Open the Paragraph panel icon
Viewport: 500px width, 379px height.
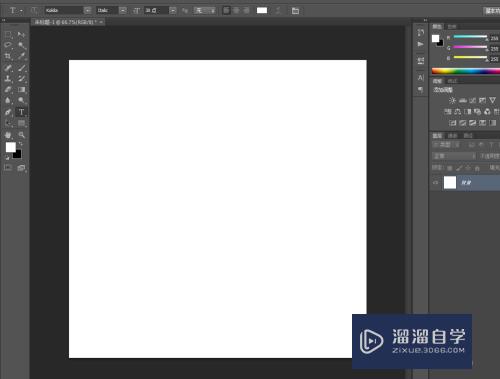(421, 89)
